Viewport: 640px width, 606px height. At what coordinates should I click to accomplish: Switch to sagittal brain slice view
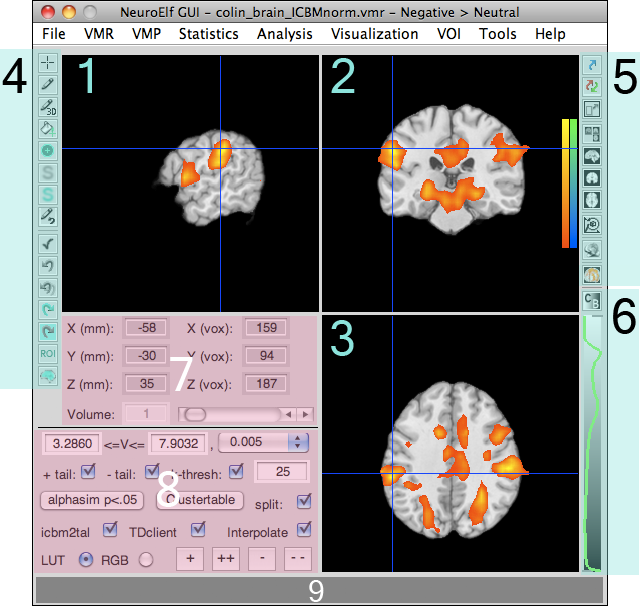tap(591, 156)
